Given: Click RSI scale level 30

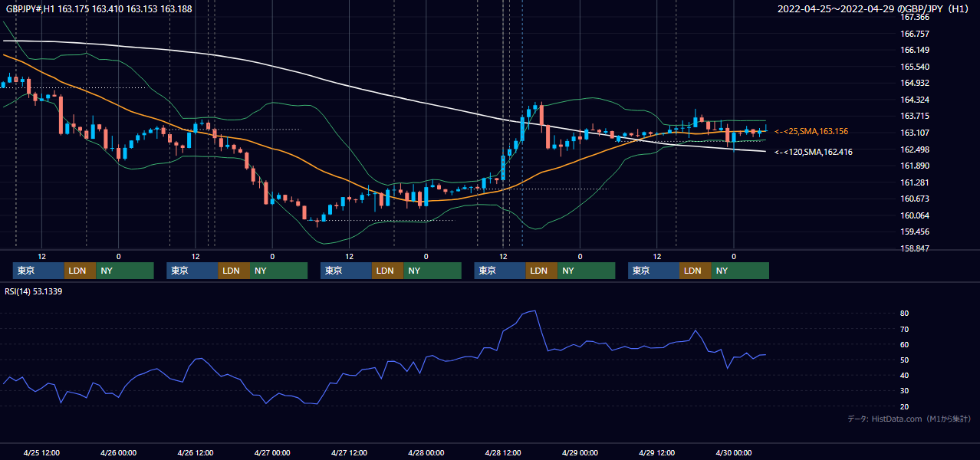Looking at the screenshot, I should pos(905,391).
